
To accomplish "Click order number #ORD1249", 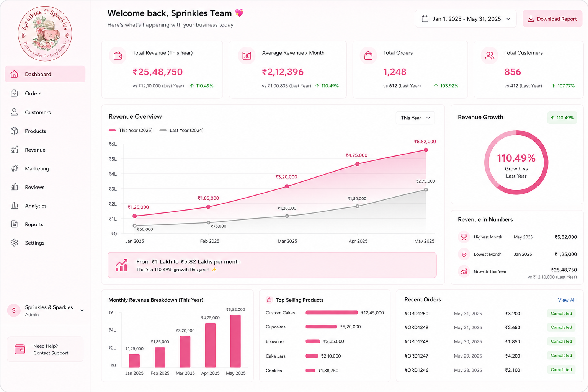I will pyautogui.click(x=416, y=327).
